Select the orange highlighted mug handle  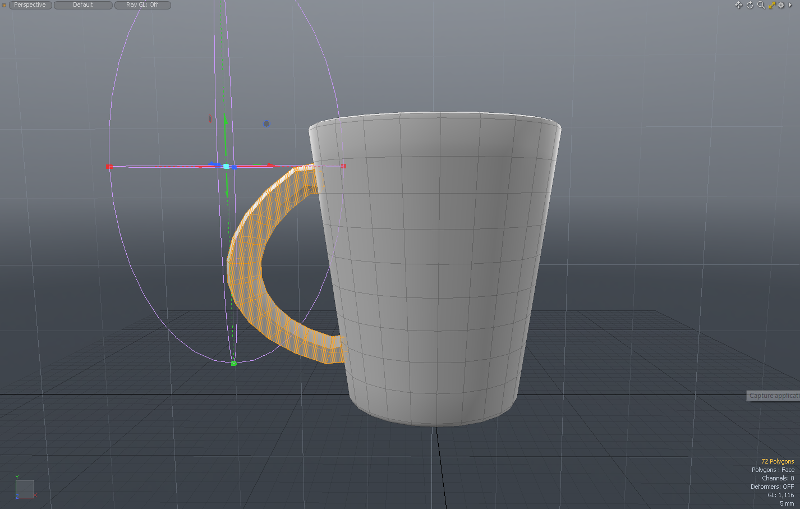point(245,260)
